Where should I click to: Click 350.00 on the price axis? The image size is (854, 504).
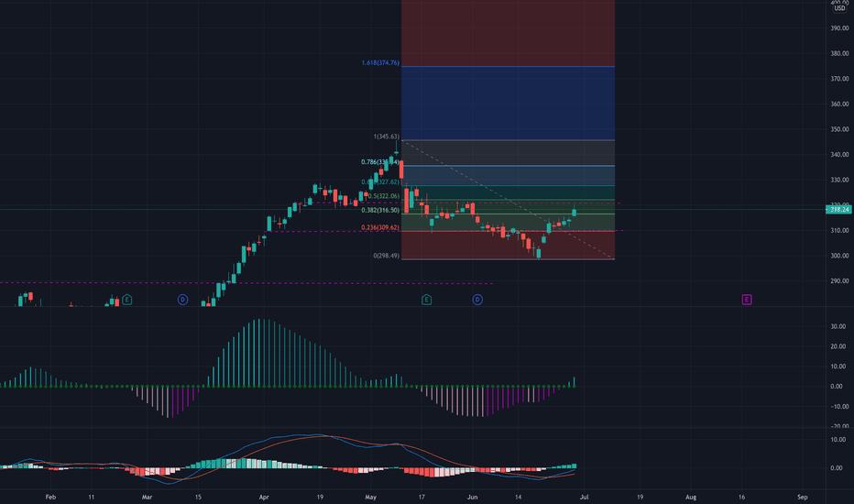(839, 130)
